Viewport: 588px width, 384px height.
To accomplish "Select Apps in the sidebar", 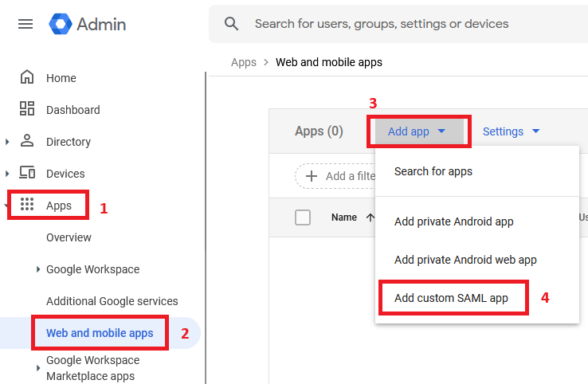I will click(59, 206).
